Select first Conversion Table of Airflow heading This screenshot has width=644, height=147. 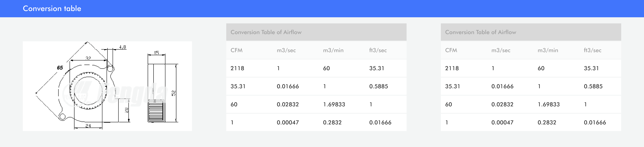tap(266, 32)
